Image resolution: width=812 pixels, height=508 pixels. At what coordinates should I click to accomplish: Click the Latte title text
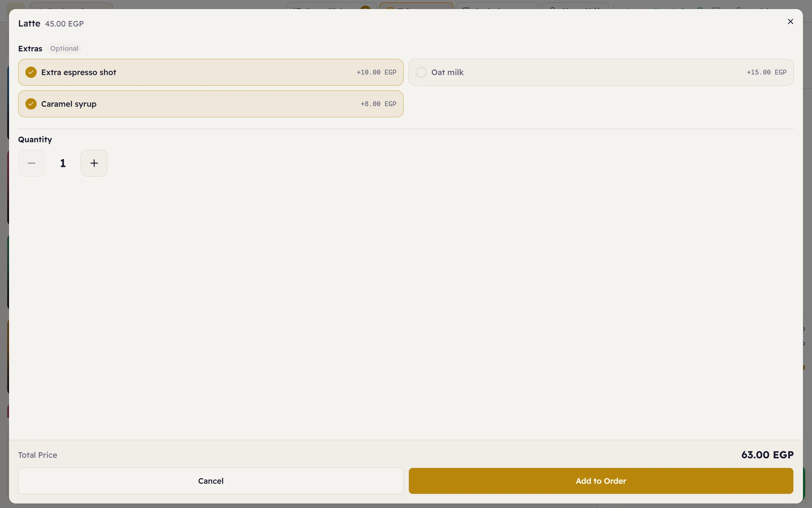(29, 23)
